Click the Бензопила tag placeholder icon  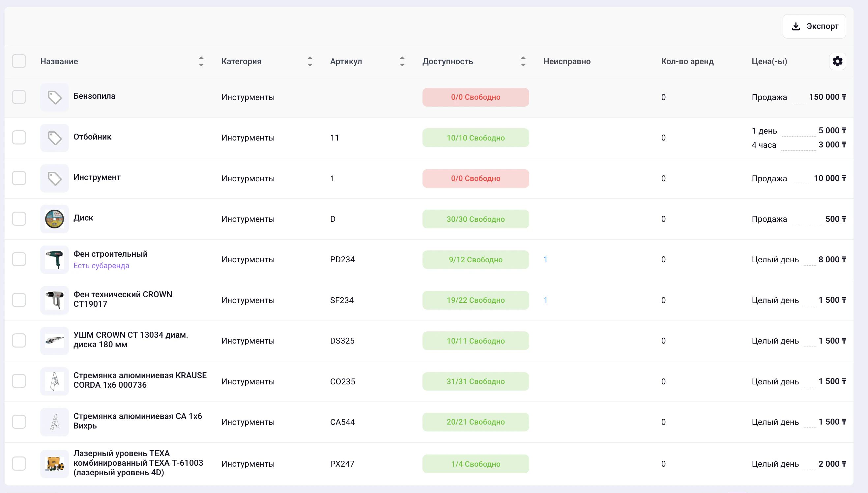click(x=55, y=97)
